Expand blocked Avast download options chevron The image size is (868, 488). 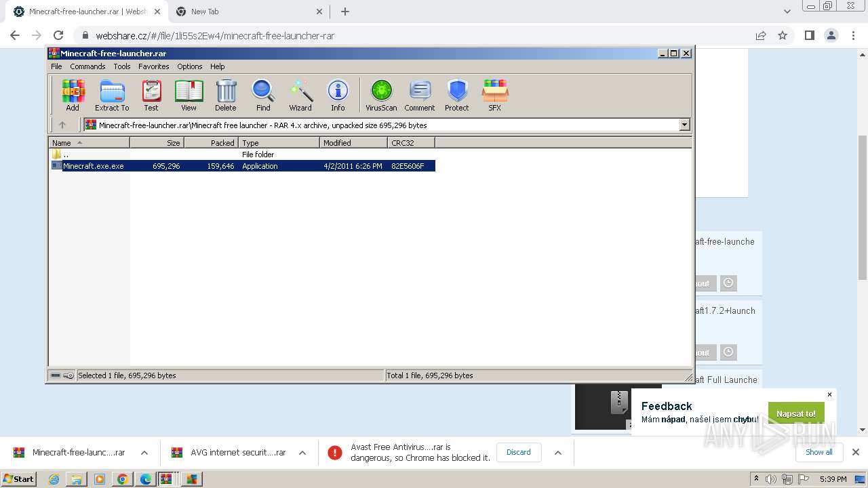pos(558,453)
